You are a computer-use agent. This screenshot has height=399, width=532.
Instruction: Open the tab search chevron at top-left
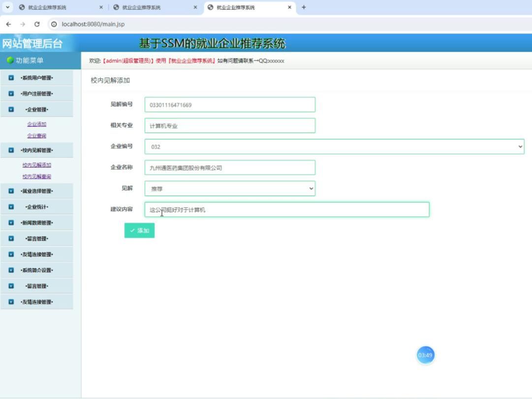coord(7,7)
